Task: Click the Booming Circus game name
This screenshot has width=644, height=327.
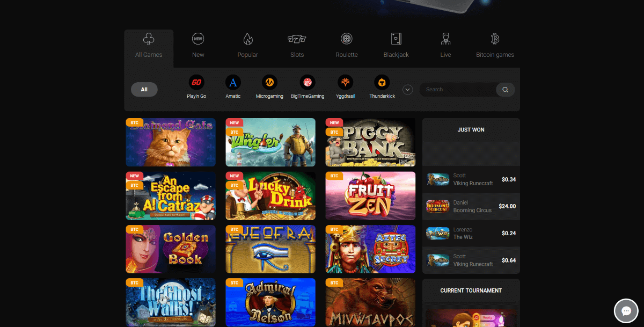Action: pos(472,210)
